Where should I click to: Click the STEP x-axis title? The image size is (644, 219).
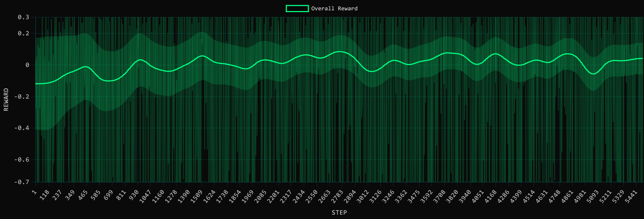[x=339, y=212]
